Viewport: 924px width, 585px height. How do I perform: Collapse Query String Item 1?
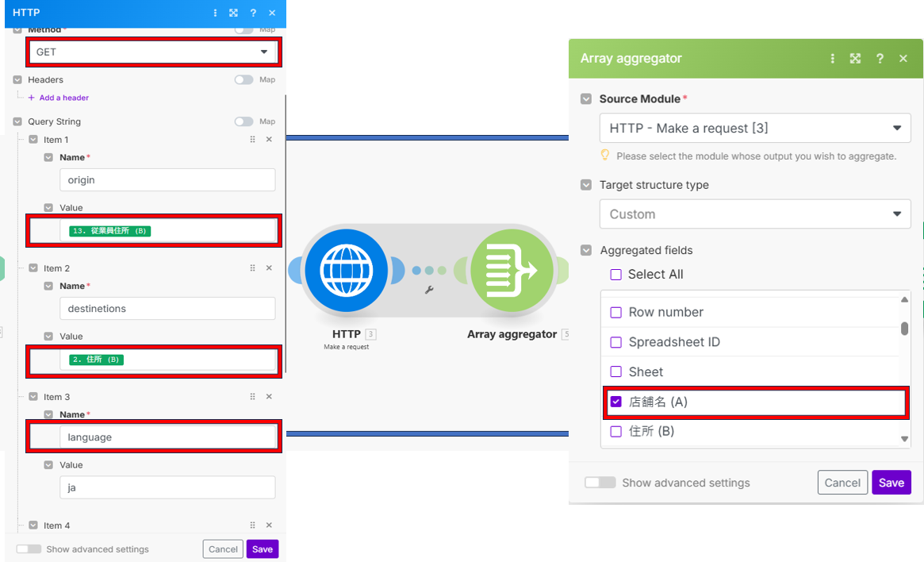point(33,140)
